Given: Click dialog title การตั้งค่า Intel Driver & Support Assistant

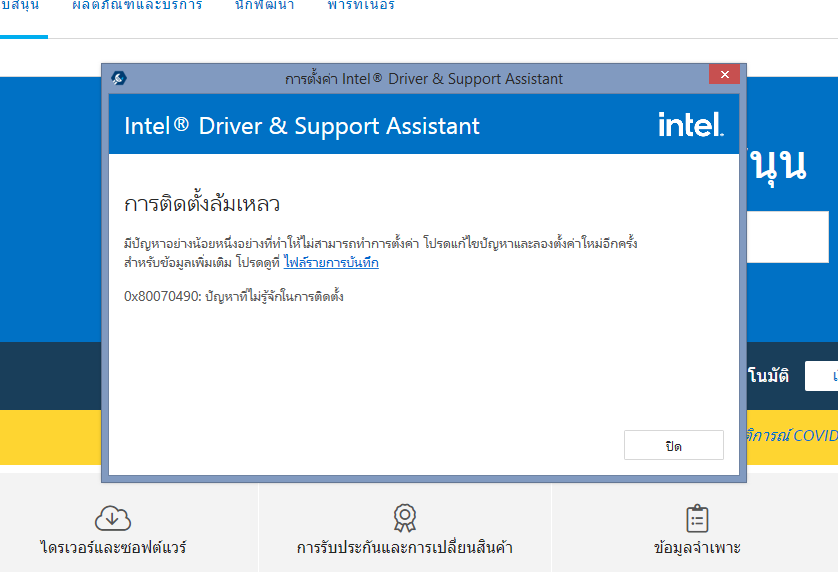Looking at the screenshot, I should [424, 79].
